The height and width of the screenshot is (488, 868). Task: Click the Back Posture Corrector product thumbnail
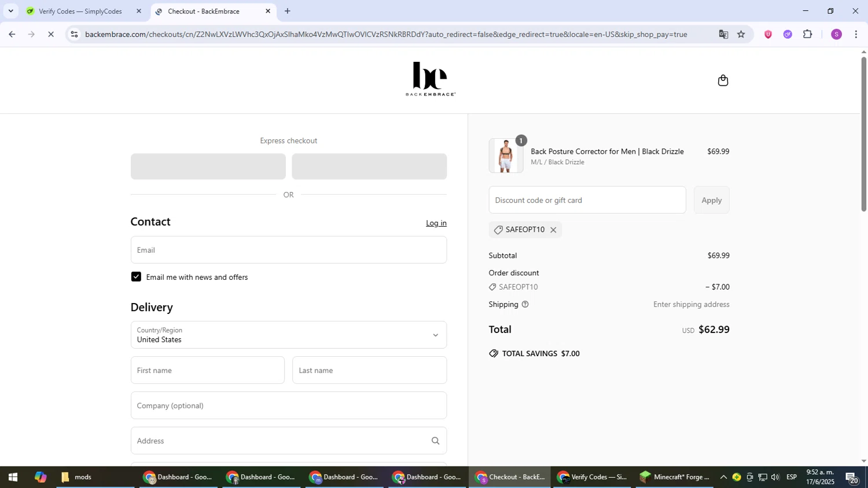[506, 156]
